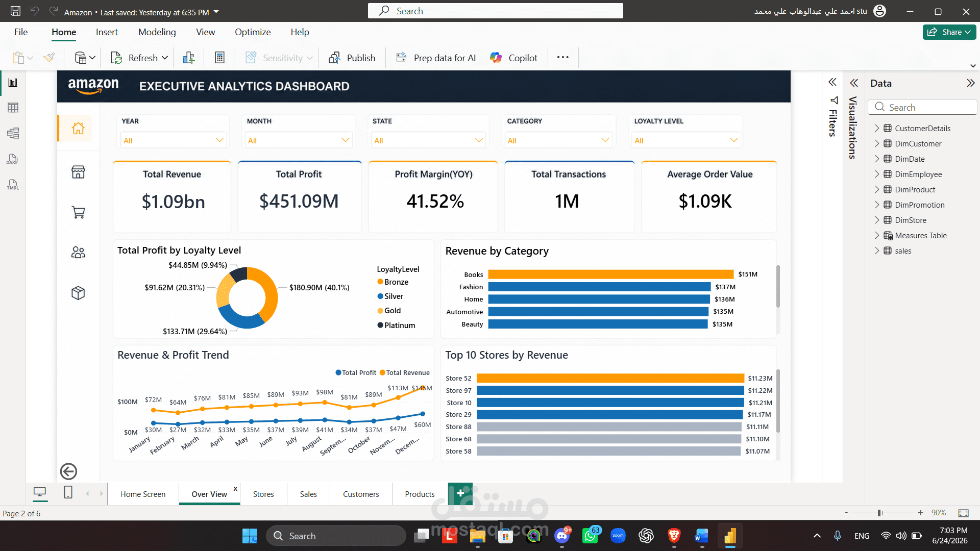Click the Publish button

click(352, 58)
